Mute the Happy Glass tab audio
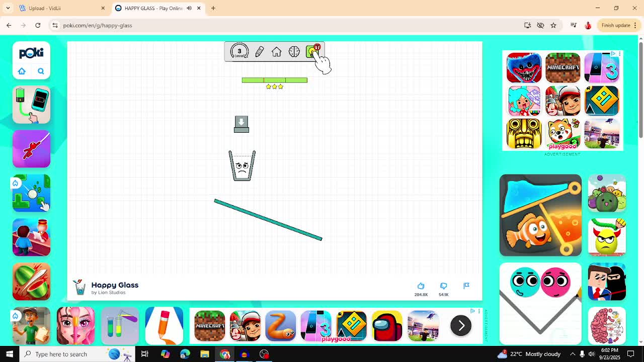644x362 pixels. tap(189, 8)
